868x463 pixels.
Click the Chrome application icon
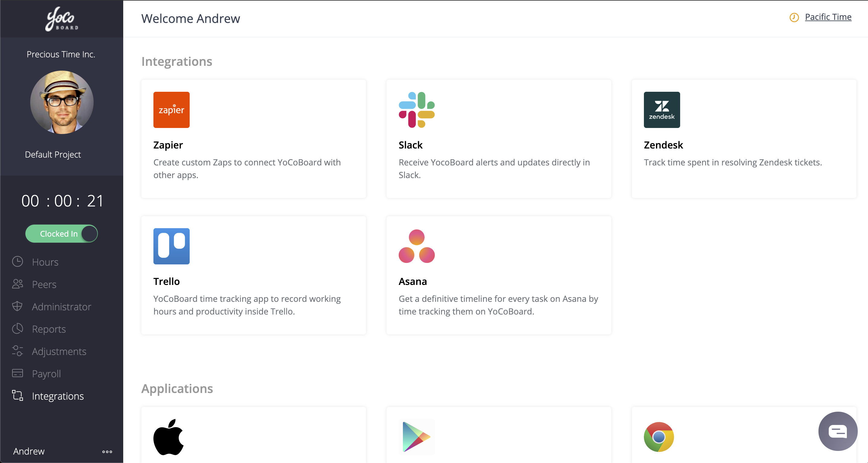coord(658,437)
